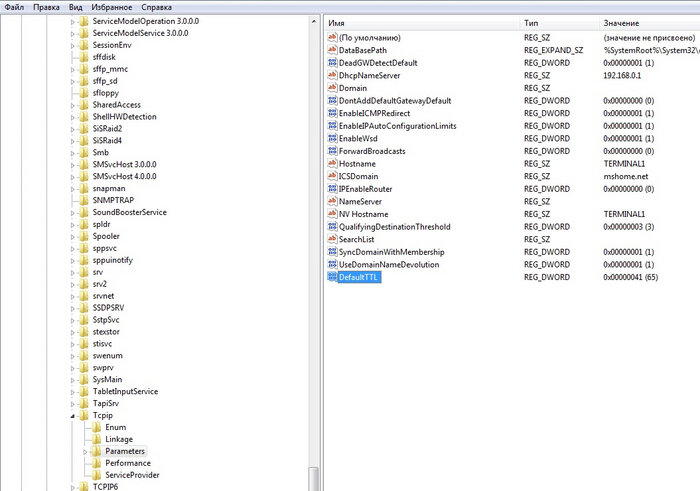Click the NameServer string value icon
Viewport: 700px width, 491px height.
[332, 201]
